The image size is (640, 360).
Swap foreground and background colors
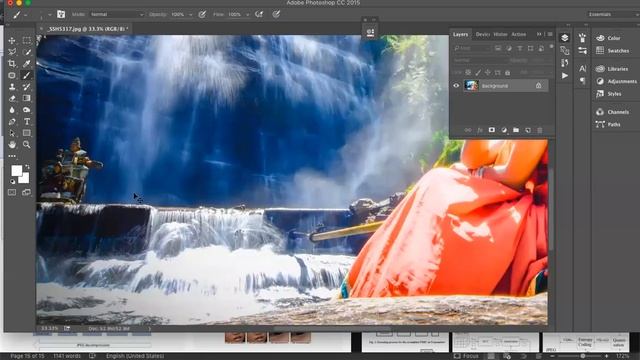pos(27,167)
